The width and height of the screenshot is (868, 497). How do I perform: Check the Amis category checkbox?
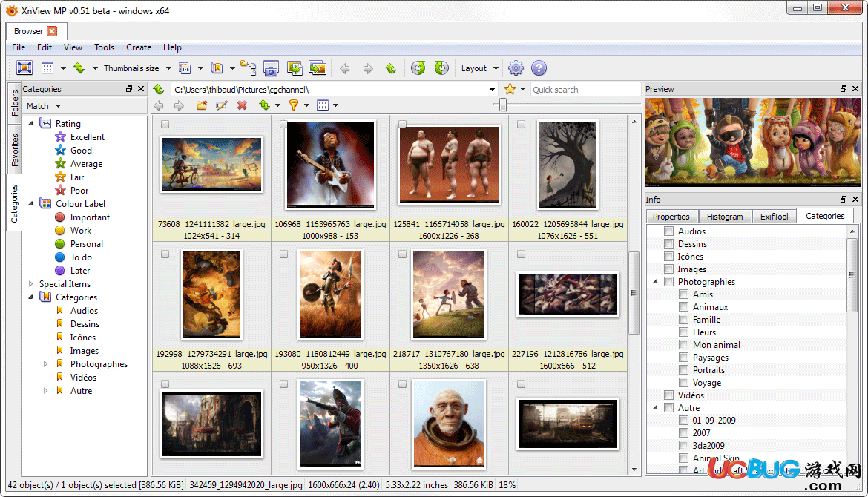point(684,294)
